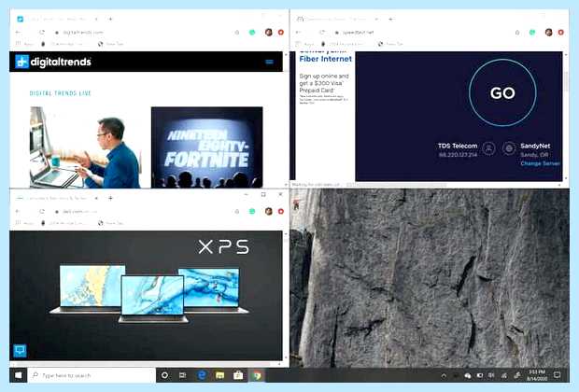Launch Microsoft Edge from the taskbar

[202, 375]
